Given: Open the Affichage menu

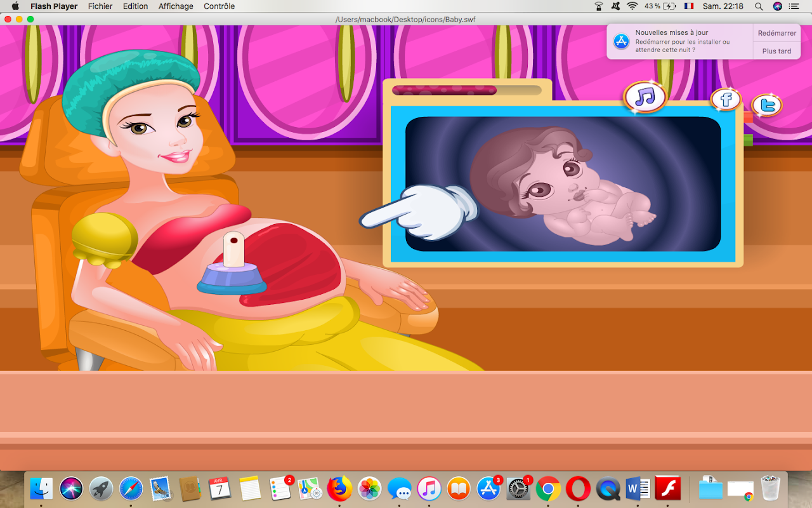Looking at the screenshot, I should point(176,6).
